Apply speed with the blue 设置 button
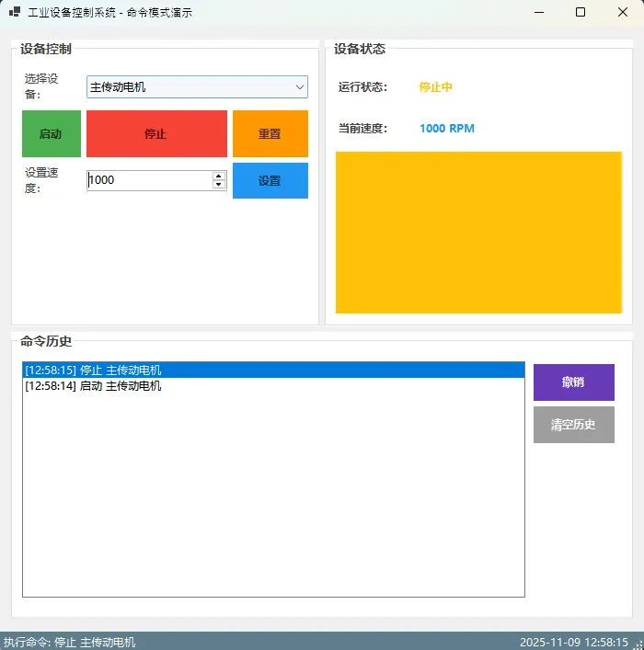Viewport: 644px width, 650px height. (x=270, y=181)
